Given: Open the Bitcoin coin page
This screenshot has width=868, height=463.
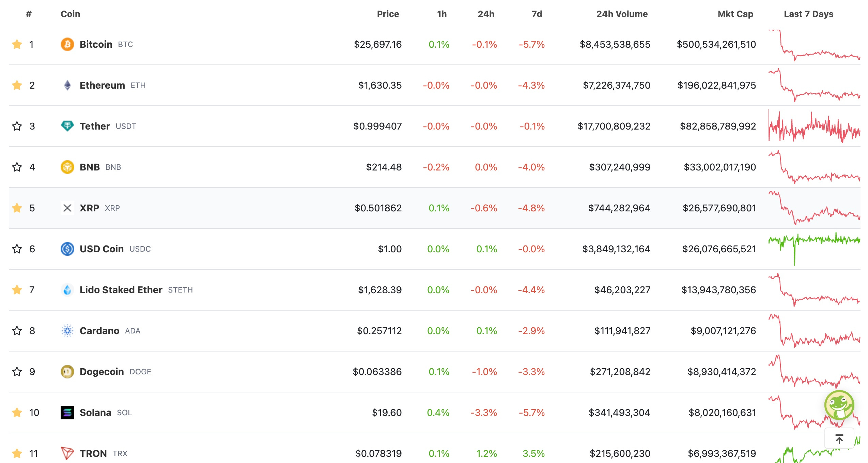Looking at the screenshot, I should 96,44.
